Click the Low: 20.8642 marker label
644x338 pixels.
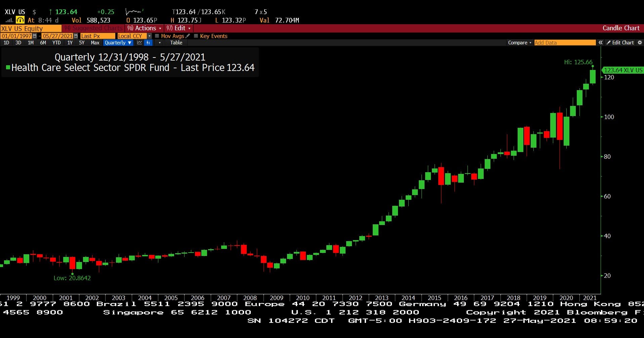click(x=72, y=278)
